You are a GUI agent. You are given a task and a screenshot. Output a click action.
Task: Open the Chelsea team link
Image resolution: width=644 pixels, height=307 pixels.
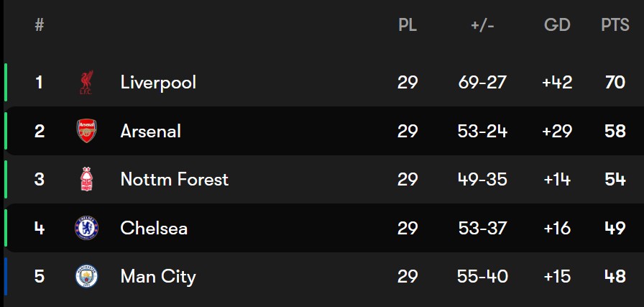click(x=154, y=228)
